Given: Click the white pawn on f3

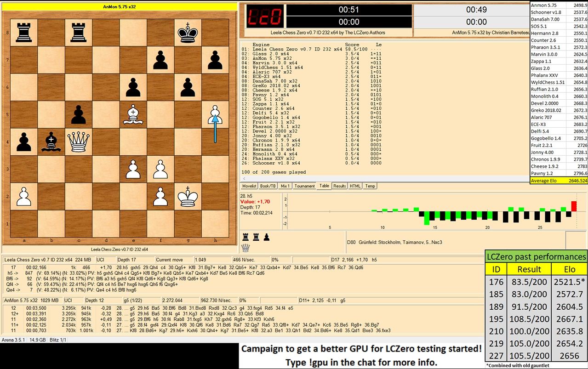Looking at the screenshot, I should [x=160, y=170].
